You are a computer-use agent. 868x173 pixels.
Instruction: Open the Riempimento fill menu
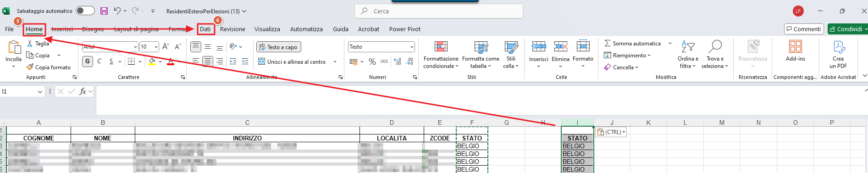(627, 56)
